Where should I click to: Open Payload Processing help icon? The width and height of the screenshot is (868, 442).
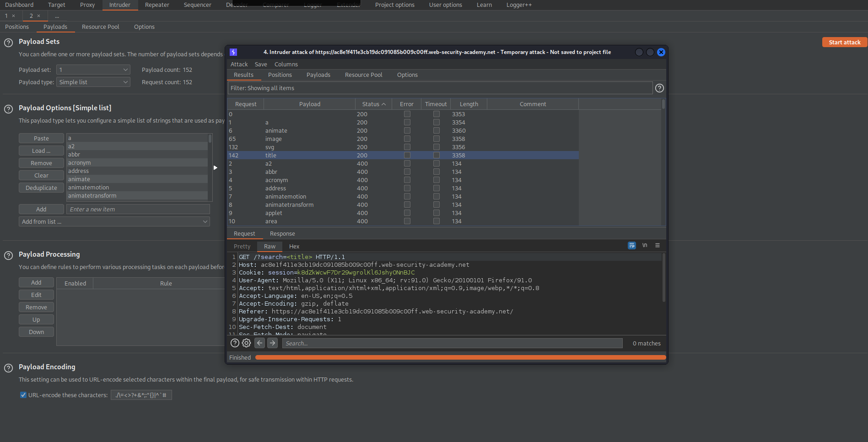[x=8, y=255]
